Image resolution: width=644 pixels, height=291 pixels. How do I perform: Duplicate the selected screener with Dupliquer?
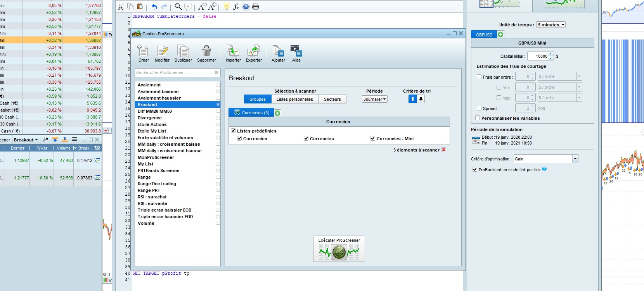click(183, 53)
